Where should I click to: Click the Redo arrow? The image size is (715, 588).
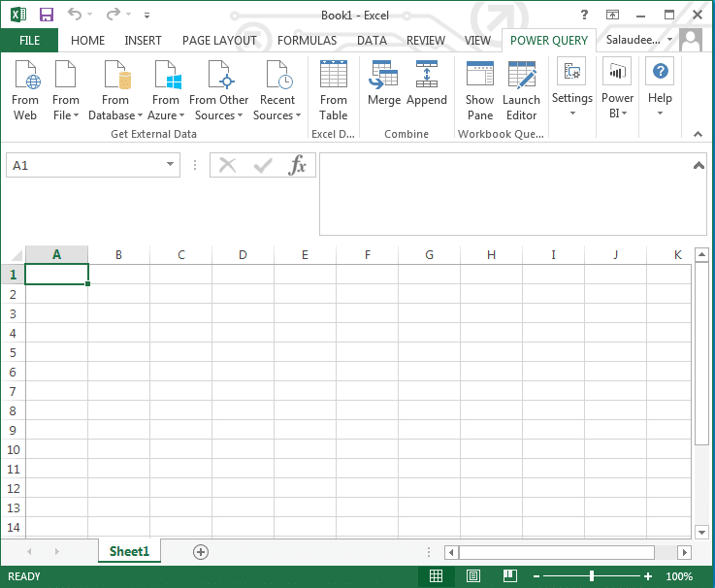tap(114, 15)
